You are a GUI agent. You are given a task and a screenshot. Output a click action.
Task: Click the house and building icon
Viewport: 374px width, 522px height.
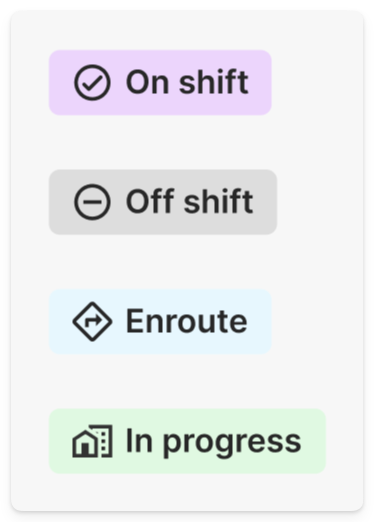pyautogui.click(x=92, y=441)
